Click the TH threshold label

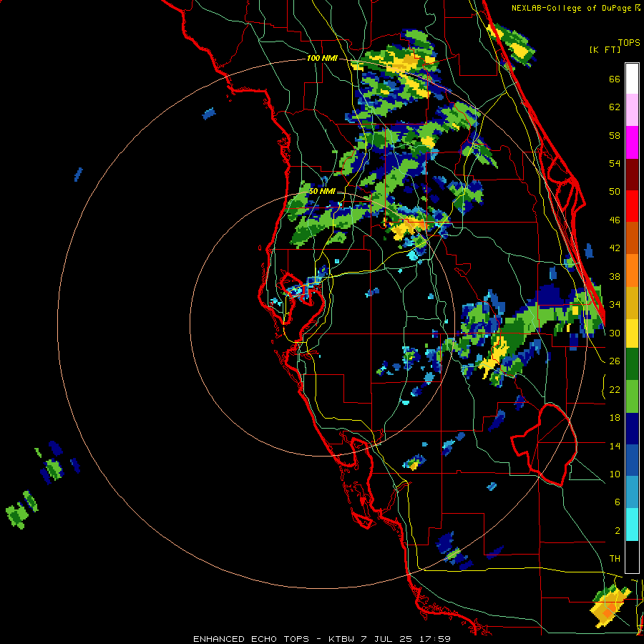(615, 559)
